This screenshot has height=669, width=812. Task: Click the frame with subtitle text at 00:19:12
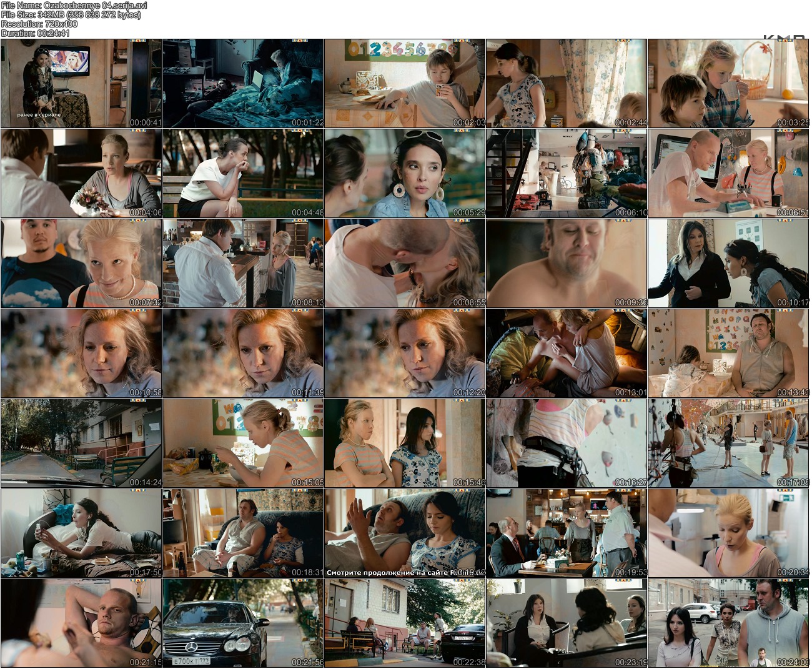(x=405, y=533)
